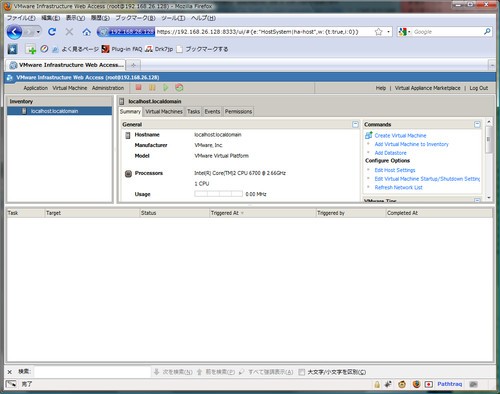Click the red Power Off toolbar icon
This screenshot has height=394, width=500.
coord(139,88)
